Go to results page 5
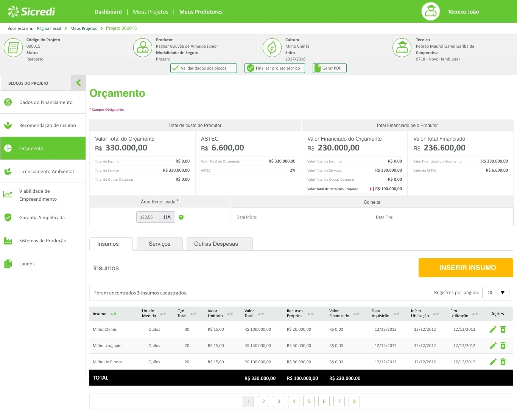Viewport: 517px width, 420px height. (x=309, y=401)
